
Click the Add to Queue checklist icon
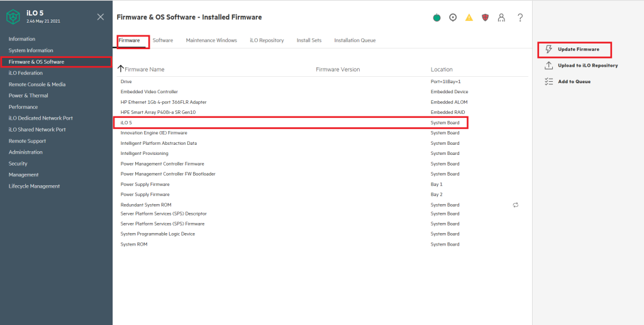click(548, 81)
